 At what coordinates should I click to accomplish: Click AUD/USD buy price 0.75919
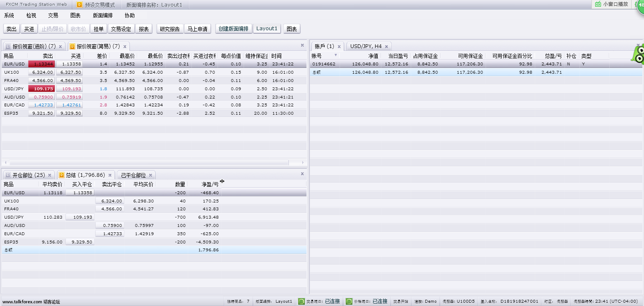pos(69,97)
